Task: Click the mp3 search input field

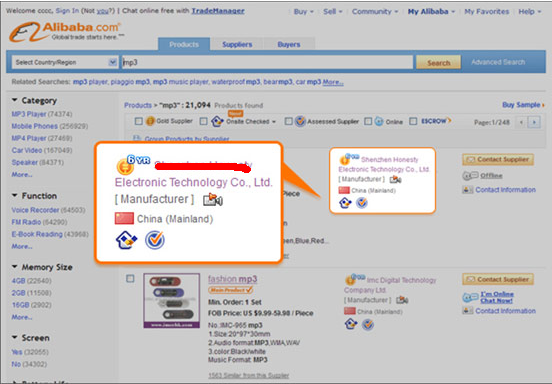Action: (267, 62)
